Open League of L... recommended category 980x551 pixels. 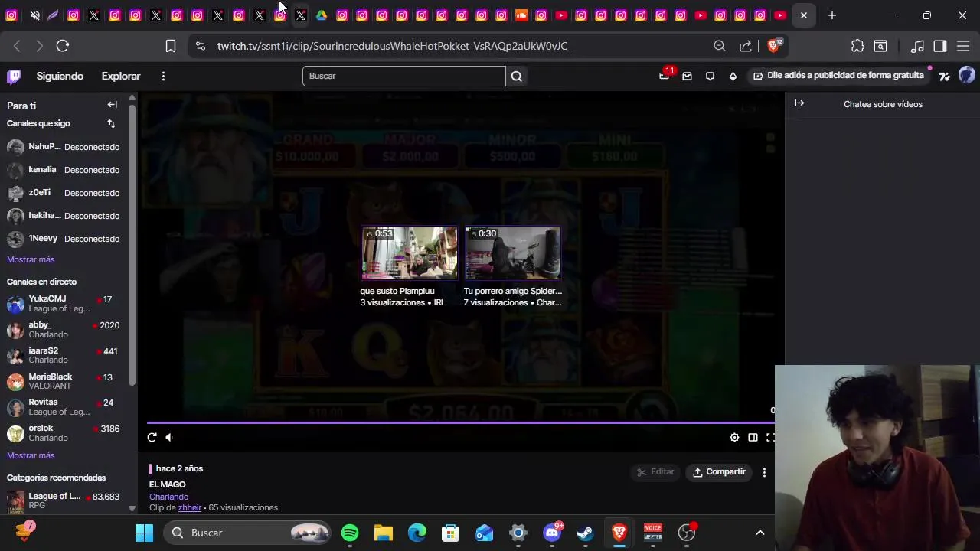pyautogui.click(x=64, y=501)
